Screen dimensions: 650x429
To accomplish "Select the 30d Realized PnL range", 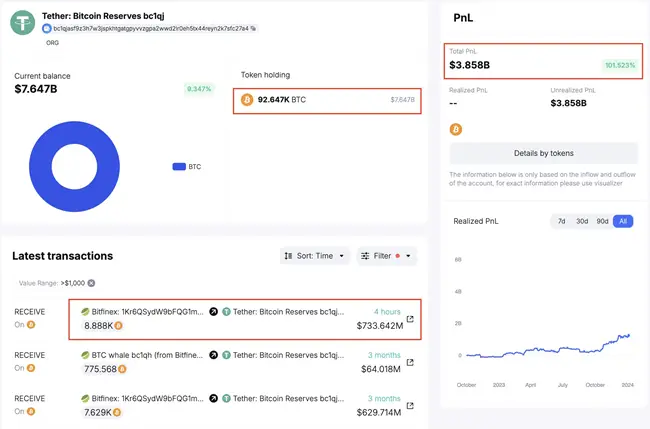I will click(x=582, y=221).
